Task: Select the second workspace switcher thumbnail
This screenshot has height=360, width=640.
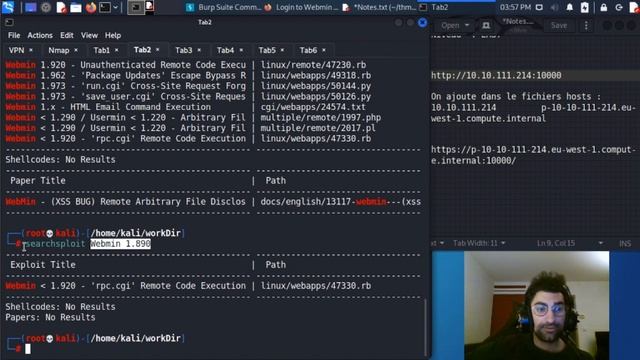Action: [x=150, y=7]
